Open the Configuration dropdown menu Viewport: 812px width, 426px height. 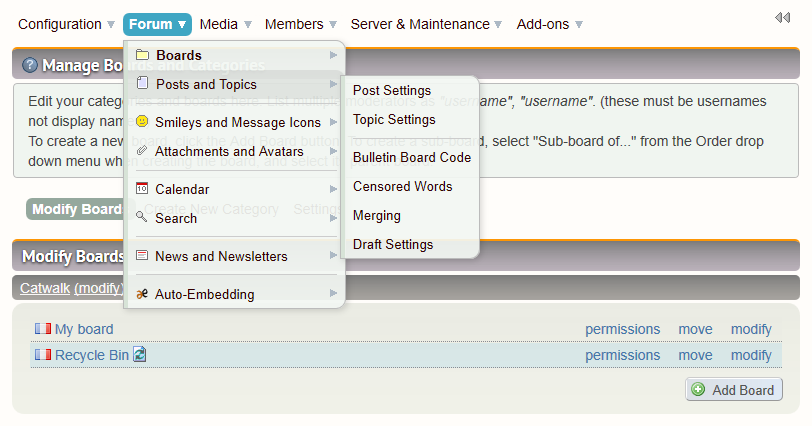66,24
